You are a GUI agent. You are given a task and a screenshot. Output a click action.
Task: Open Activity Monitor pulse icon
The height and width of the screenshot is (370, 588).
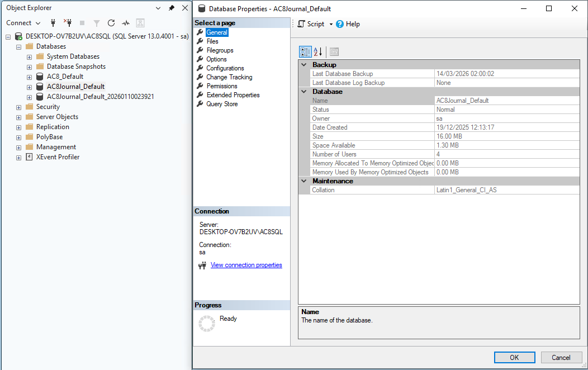tap(126, 23)
